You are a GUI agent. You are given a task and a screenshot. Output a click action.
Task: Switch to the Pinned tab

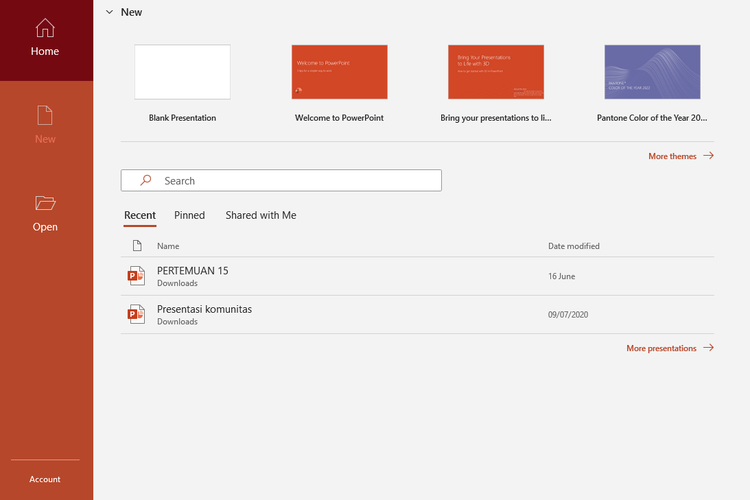(x=189, y=215)
